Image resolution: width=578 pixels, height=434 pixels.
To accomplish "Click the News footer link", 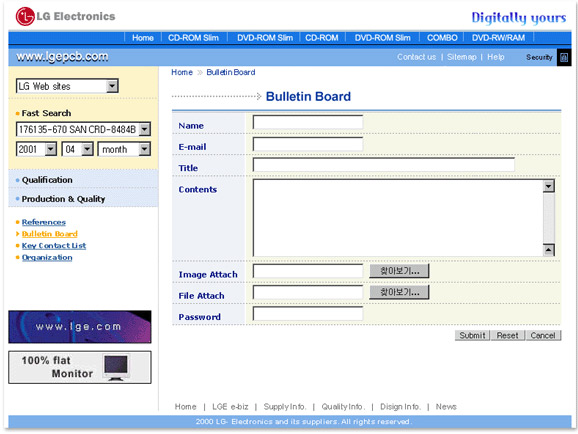I will point(446,406).
